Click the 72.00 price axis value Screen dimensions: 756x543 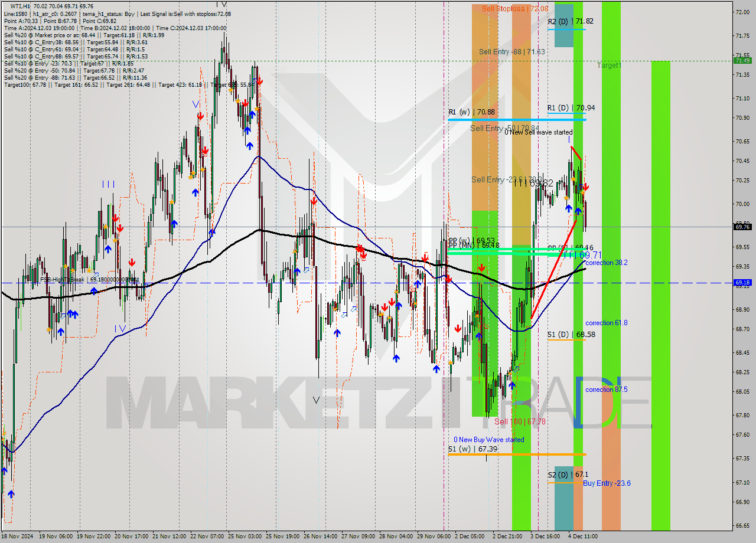[742, 12]
